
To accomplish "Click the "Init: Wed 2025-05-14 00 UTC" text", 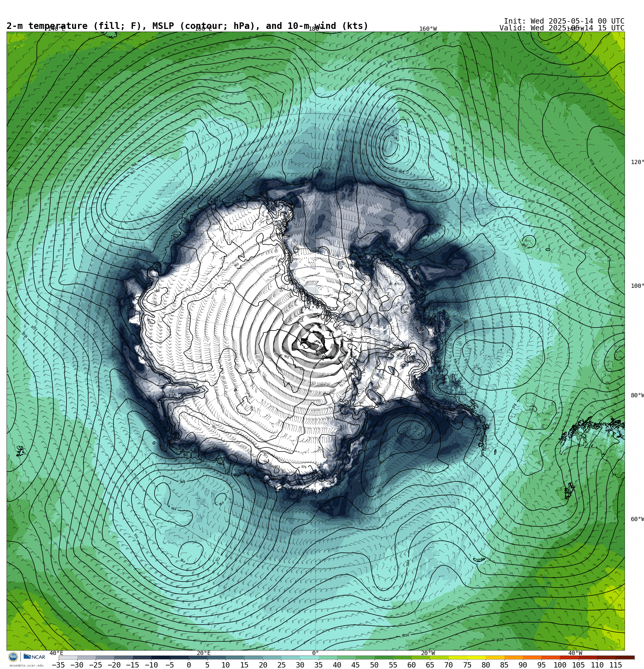I will click(x=564, y=21).
